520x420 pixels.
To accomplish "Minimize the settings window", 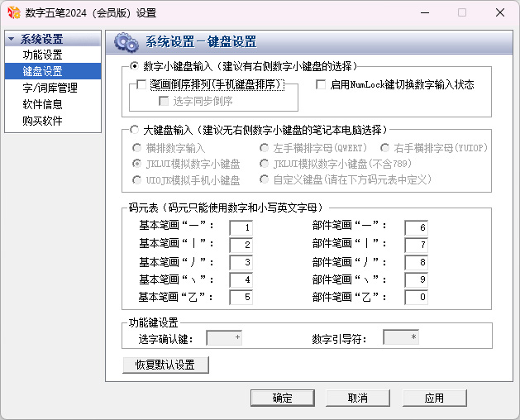I will pos(425,12).
